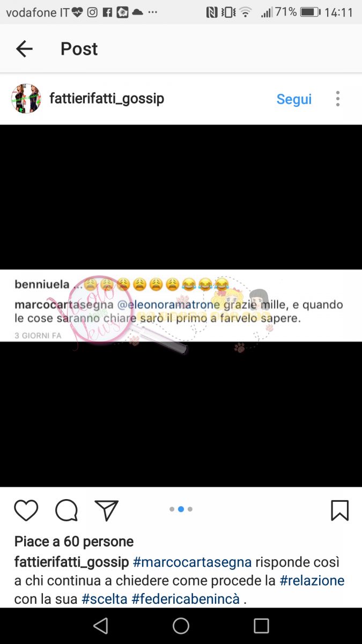This screenshot has height=644, width=362.
Task: Open comments via the speech bubble icon
Action: point(67,510)
